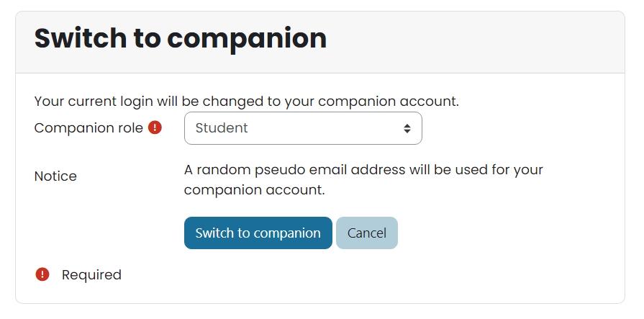Click the random pseudo email address notice text

coord(363,171)
